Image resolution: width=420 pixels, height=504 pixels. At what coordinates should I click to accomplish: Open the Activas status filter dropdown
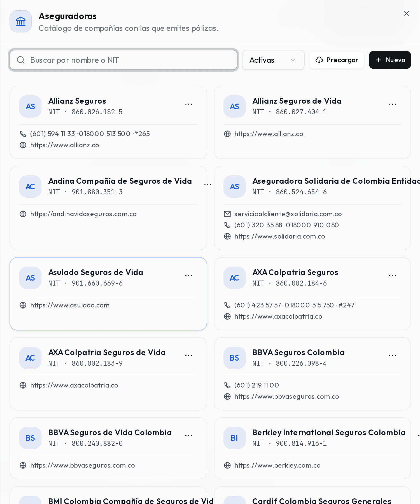273,60
